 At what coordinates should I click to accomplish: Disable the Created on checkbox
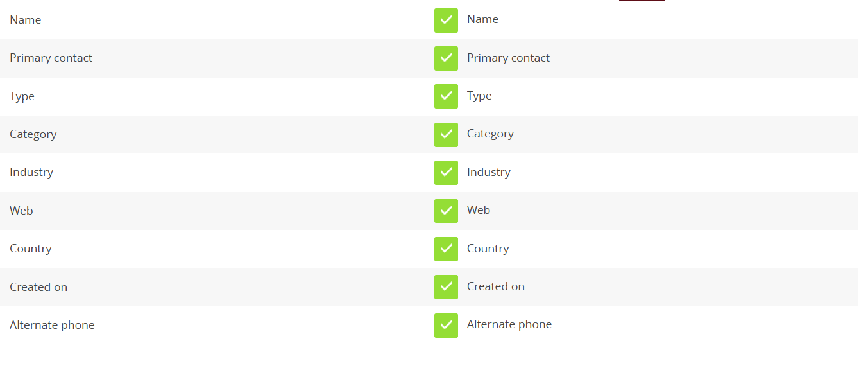click(446, 287)
